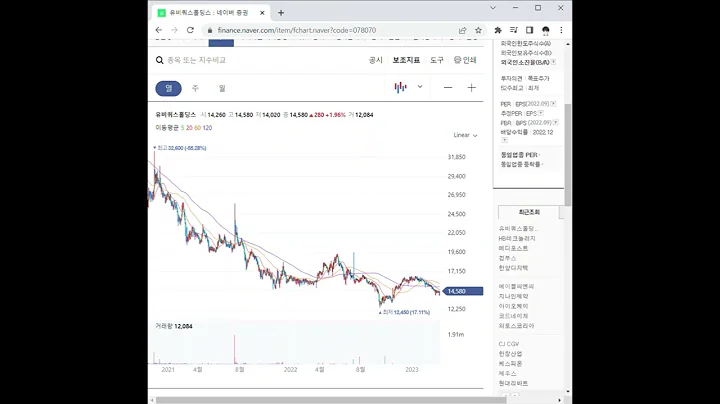Screen dimensions: 720x404
Task: Open 현대리바트 from recent list
Action: 513,383
